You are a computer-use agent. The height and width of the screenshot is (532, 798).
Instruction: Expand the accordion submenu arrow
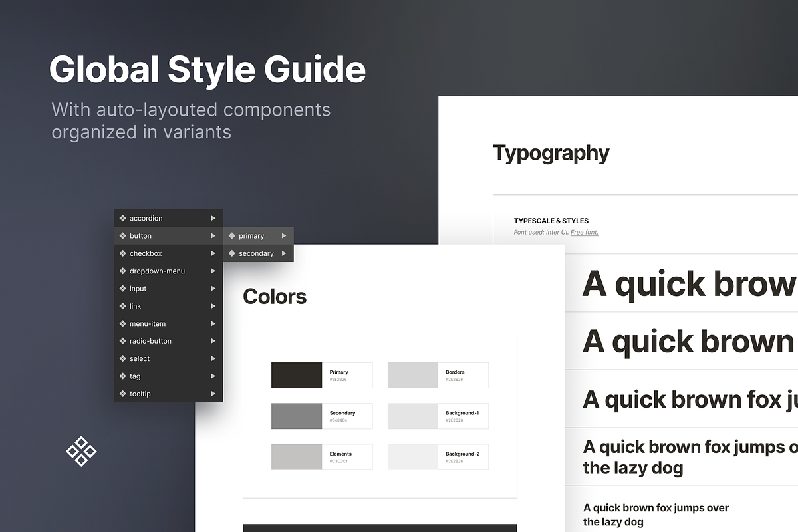[213, 218]
